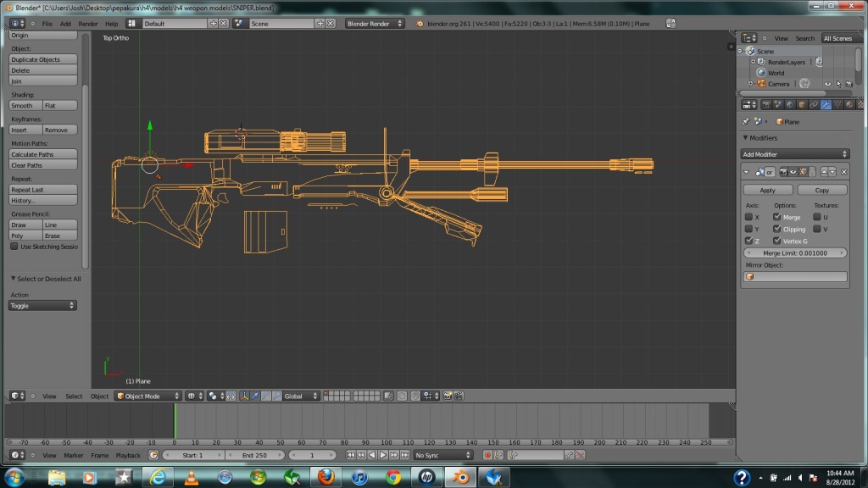
Task: Uncheck the Clipping option
Action: (x=776, y=229)
